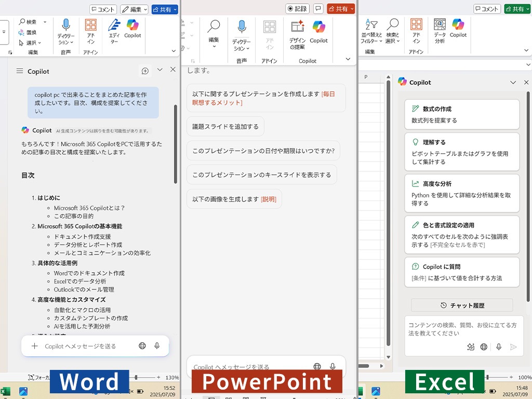Click the Copilot icon in PowerPoint's ribbon
This screenshot has height=399, width=532.
tap(318, 32)
